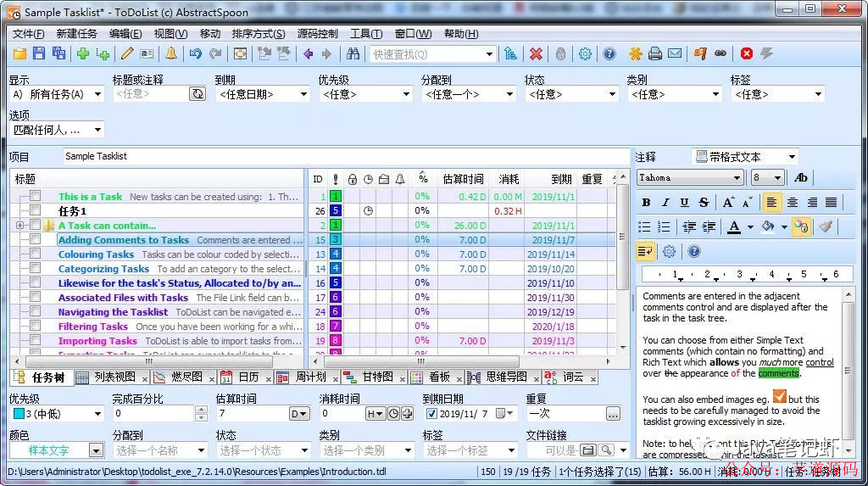Screen dimensions: 868x486
Task: Insert bullet list in comments
Action: [644, 226]
